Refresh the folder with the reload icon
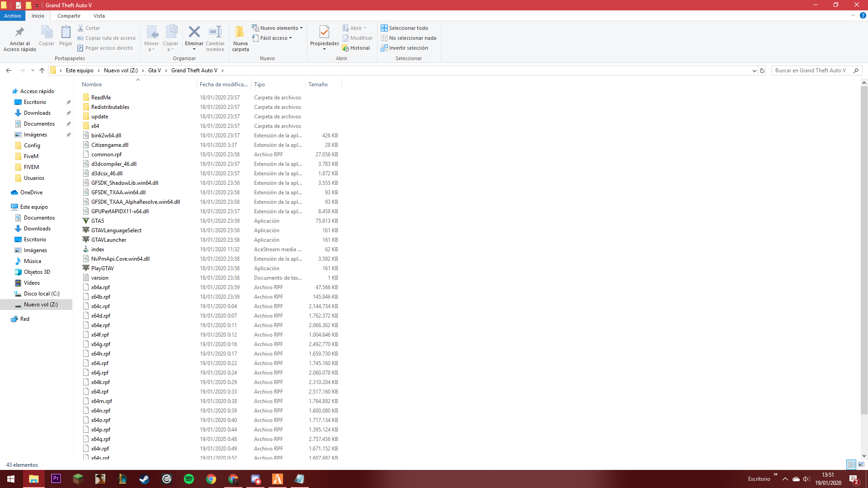This screenshot has width=868, height=488. point(762,70)
